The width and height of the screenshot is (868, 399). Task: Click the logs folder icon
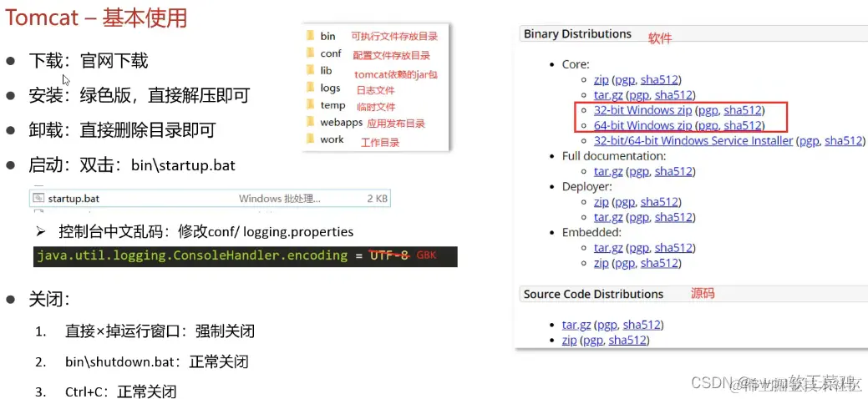pyautogui.click(x=310, y=88)
